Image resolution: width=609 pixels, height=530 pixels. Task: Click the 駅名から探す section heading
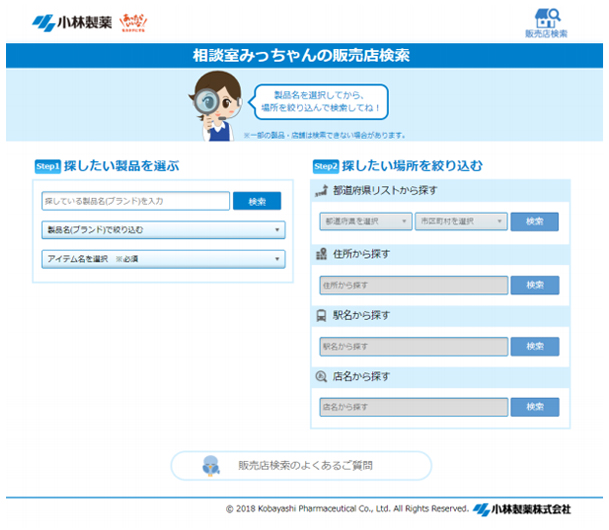(x=361, y=315)
